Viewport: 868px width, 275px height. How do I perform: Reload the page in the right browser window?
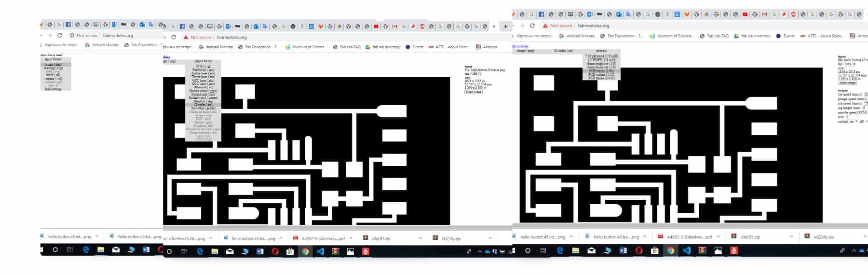[x=532, y=26]
